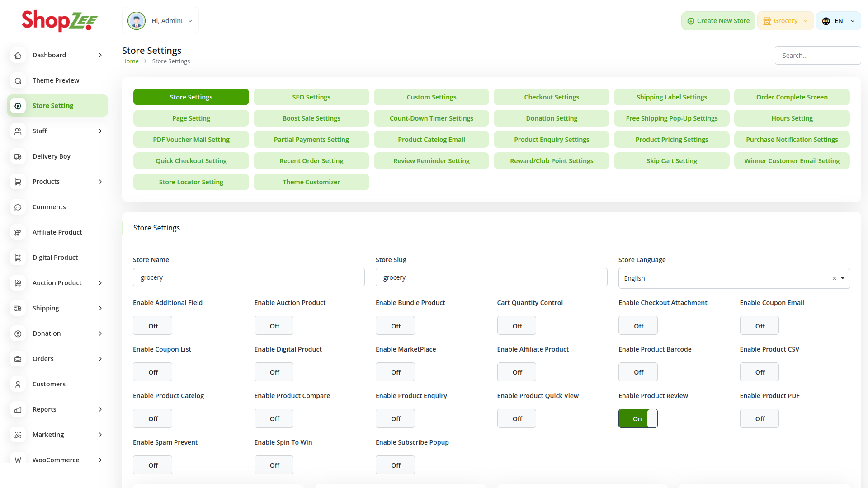868x488 pixels.
Task: Click the Comments chat bubble icon
Action: [18, 207]
